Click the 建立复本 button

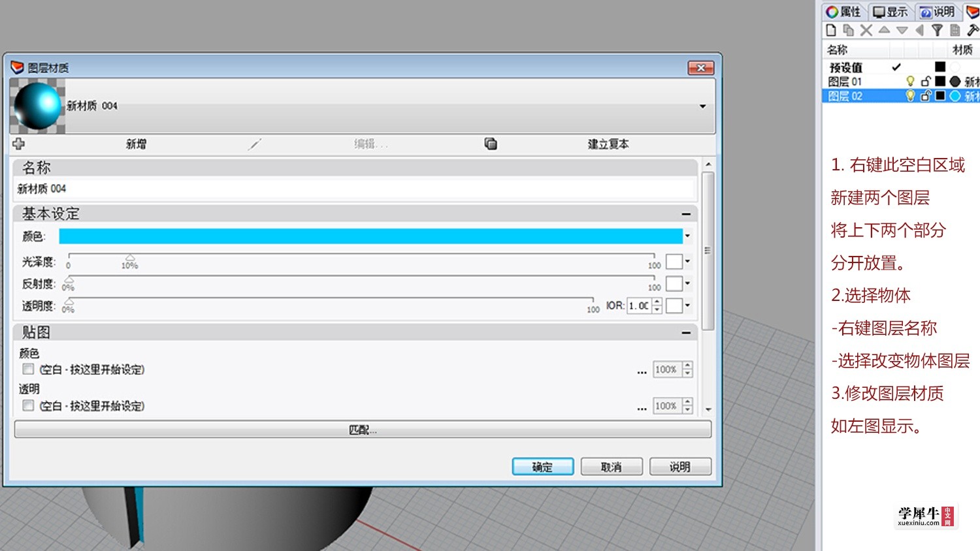(x=608, y=144)
